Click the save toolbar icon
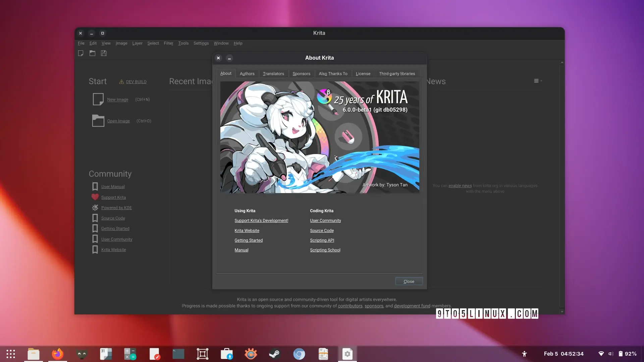This screenshot has width=644, height=362. coord(104,53)
